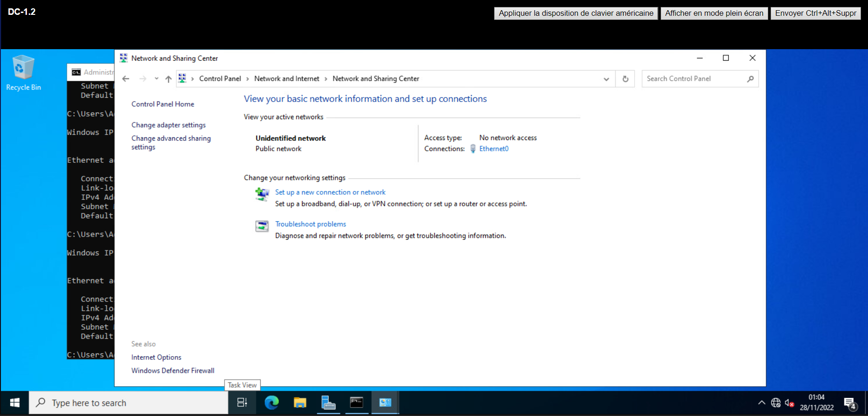The image size is (868, 416).
Task: Open the Recycle Bin desktop icon
Action: click(23, 73)
